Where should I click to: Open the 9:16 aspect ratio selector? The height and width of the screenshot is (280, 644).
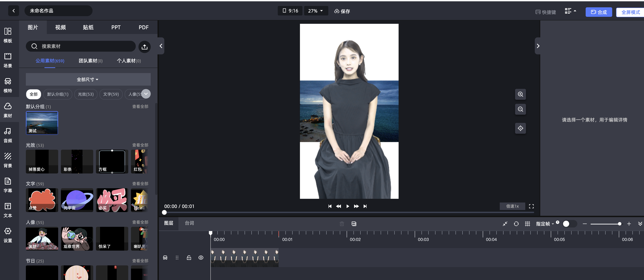click(290, 11)
